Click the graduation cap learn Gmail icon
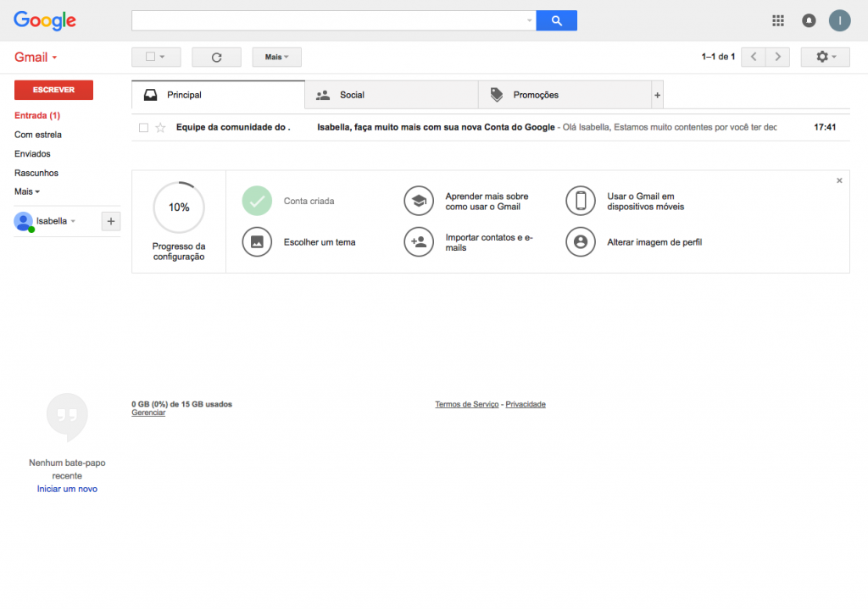The height and width of the screenshot is (609, 868). [419, 201]
